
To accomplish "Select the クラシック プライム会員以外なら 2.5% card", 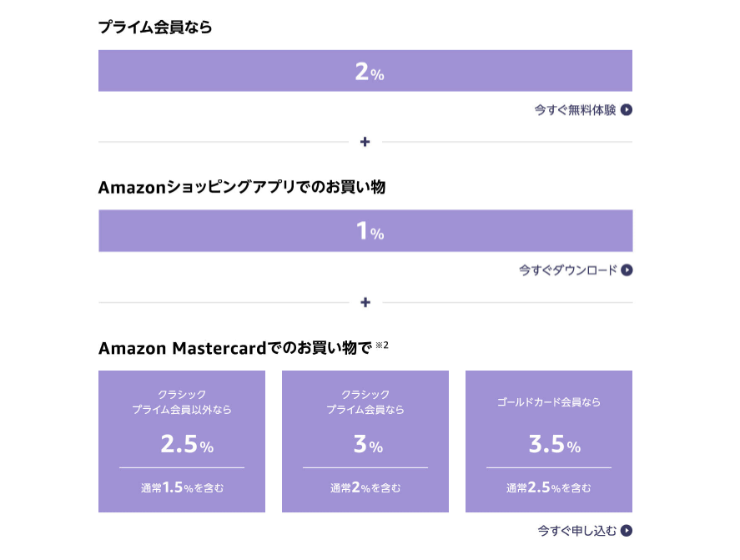I will (x=182, y=441).
